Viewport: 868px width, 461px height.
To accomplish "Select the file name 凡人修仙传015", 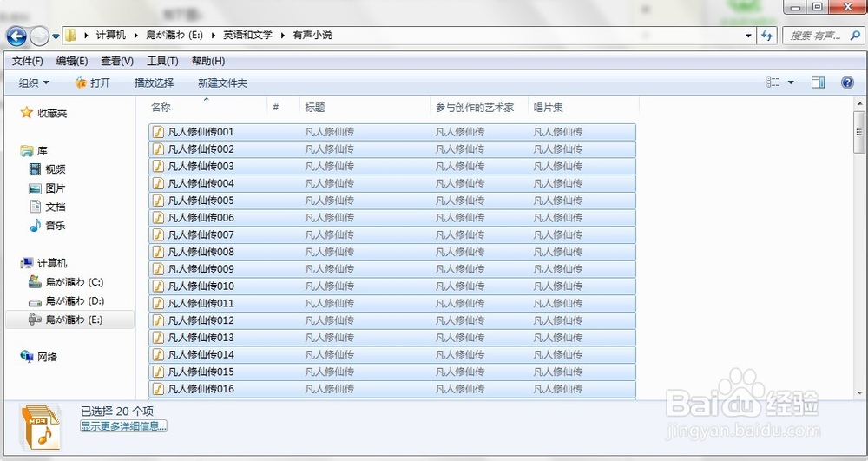I will [x=201, y=372].
